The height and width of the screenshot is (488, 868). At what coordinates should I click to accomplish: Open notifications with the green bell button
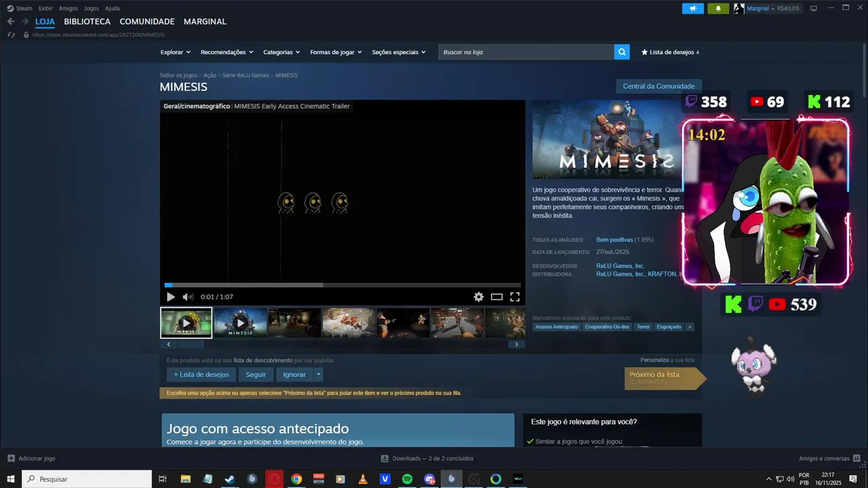718,9
